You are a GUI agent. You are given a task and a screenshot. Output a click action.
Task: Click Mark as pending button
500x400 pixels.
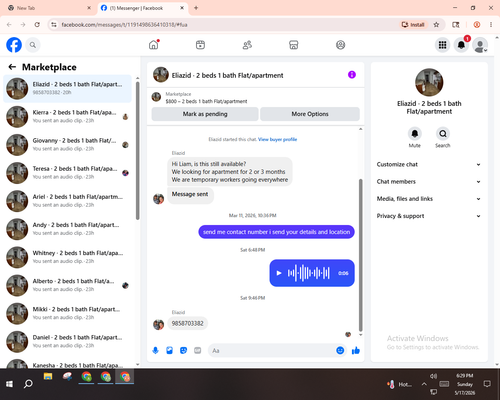pyautogui.click(x=205, y=114)
